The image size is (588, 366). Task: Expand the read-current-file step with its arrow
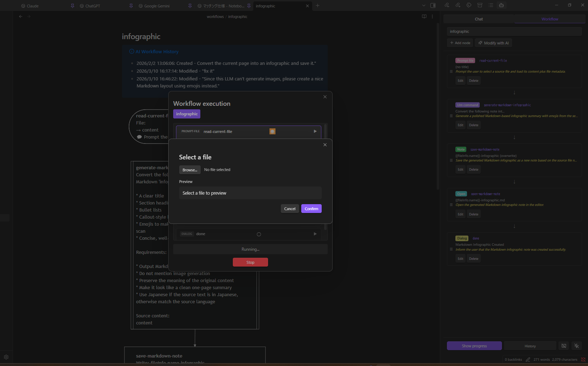(315, 131)
